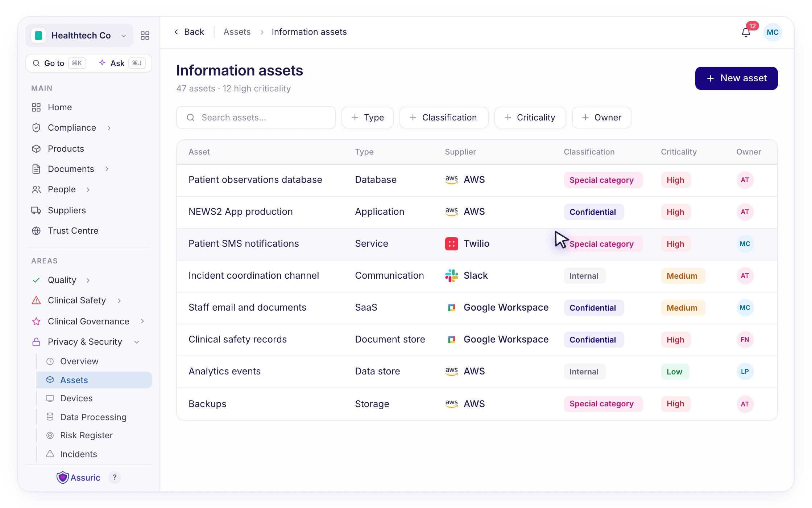The width and height of the screenshot is (812, 508).
Task: Open the Risk Register page
Action: (86, 435)
